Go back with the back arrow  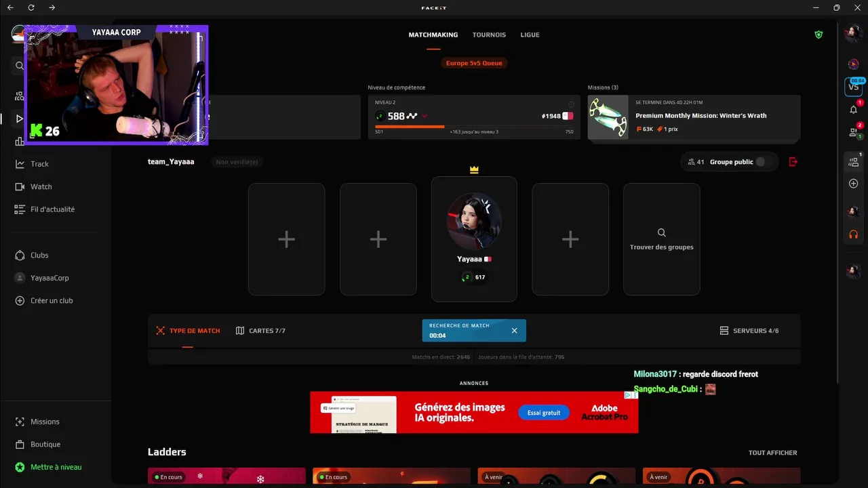click(x=10, y=7)
